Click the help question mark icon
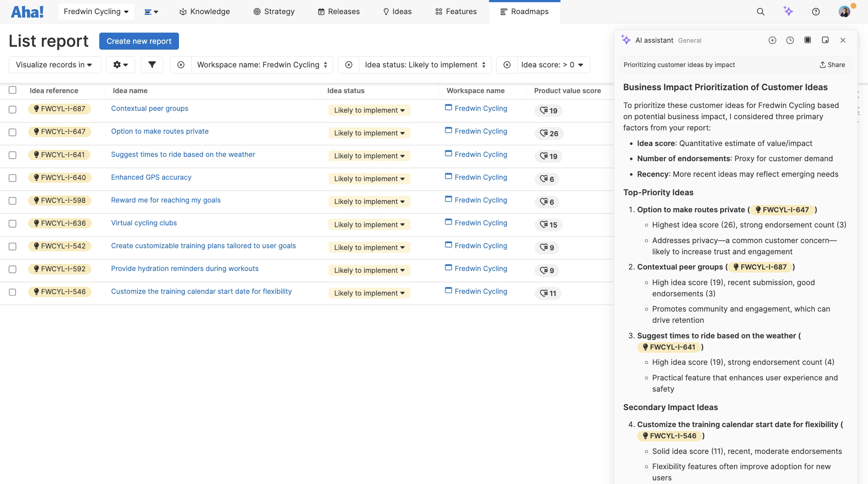Viewport: 868px width, 484px height. pyautogui.click(x=816, y=12)
